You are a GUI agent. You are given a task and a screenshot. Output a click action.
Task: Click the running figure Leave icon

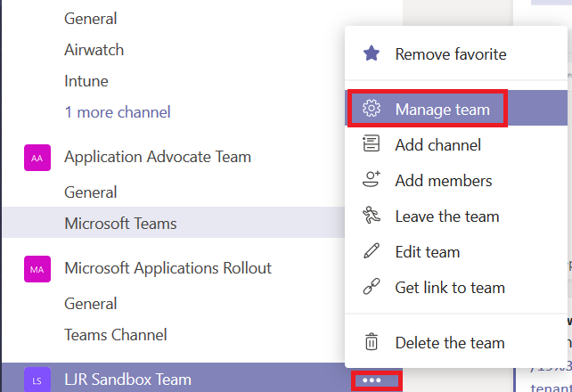[x=372, y=215]
